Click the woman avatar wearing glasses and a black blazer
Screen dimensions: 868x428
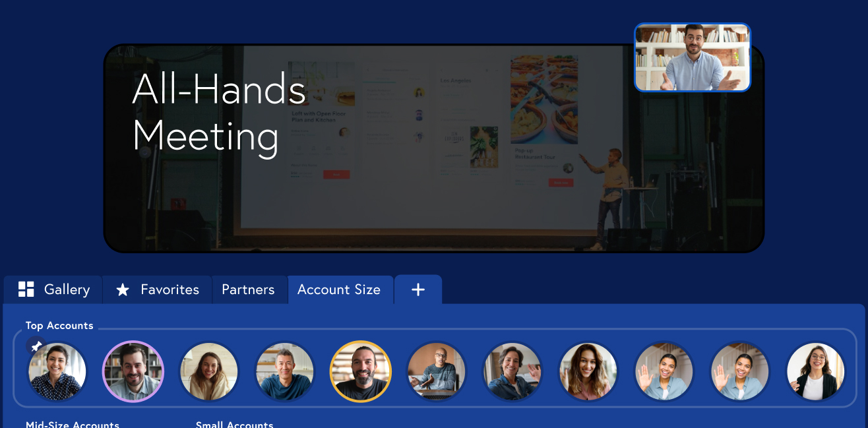click(x=816, y=371)
